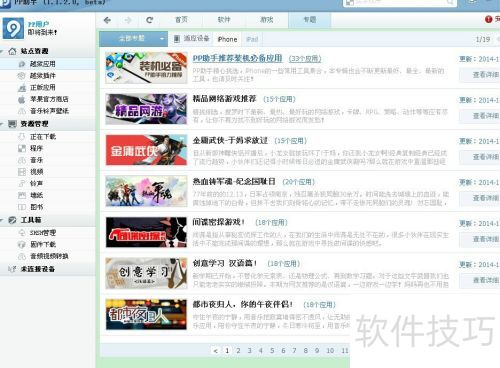Click the search box in title bar
This screenshot has height=368, width=500.
[400, 3]
